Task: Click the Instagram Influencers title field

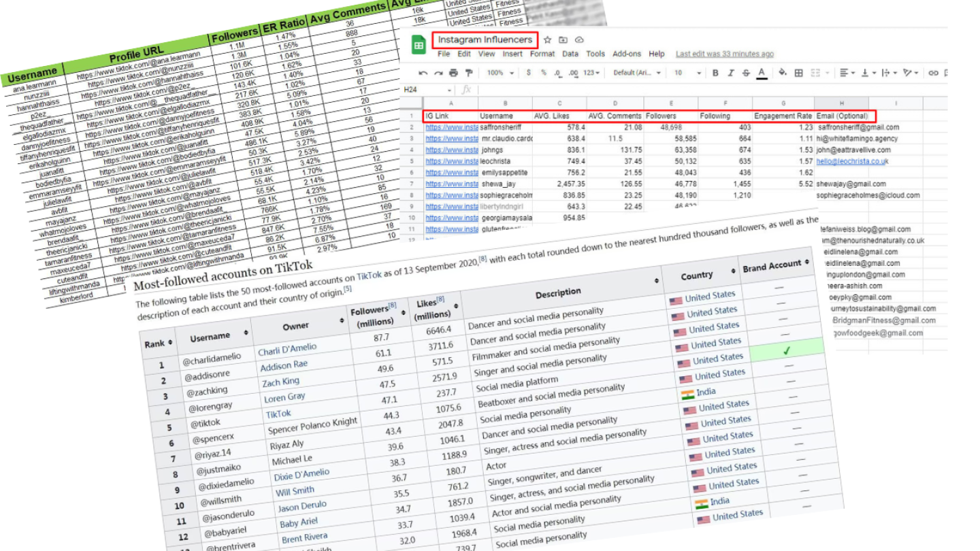Action: tap(485, 40)
